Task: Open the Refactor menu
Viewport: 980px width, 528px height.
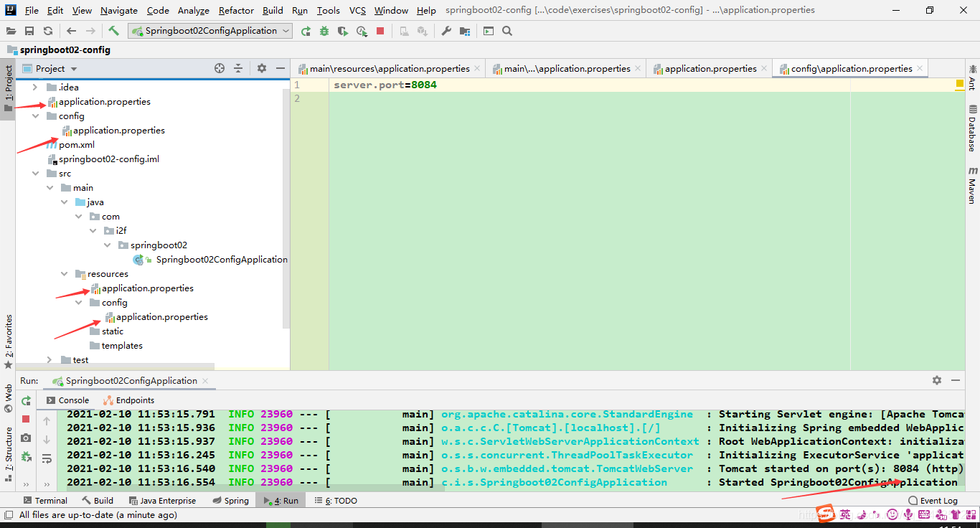Action: coord(236,10)
